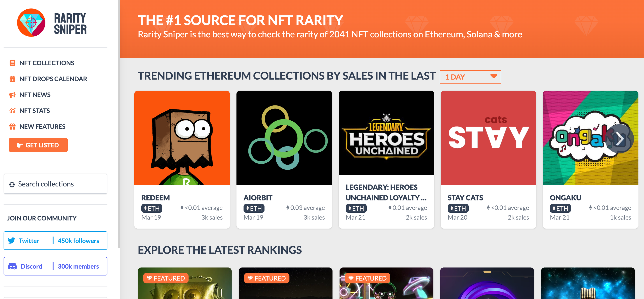
Task: Click the Twitter bird icon
Action: (x=12, y=241)
